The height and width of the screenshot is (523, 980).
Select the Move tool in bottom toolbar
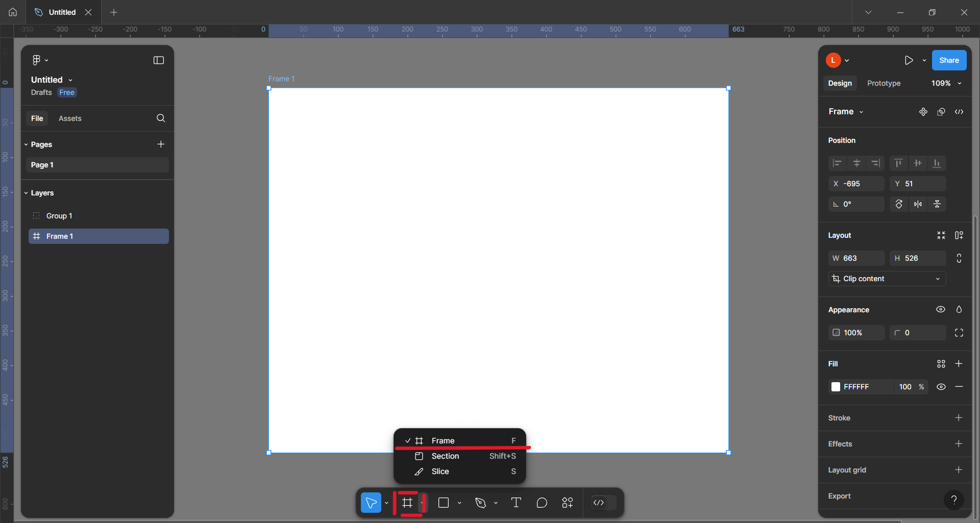coord(371,503)
